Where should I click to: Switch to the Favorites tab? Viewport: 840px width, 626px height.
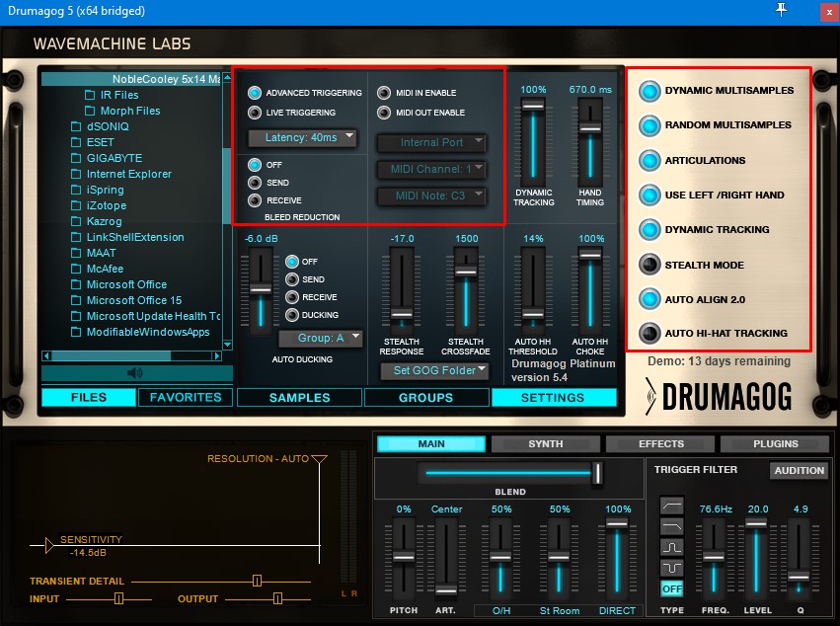pyautogui.click(x=186, y=397)
